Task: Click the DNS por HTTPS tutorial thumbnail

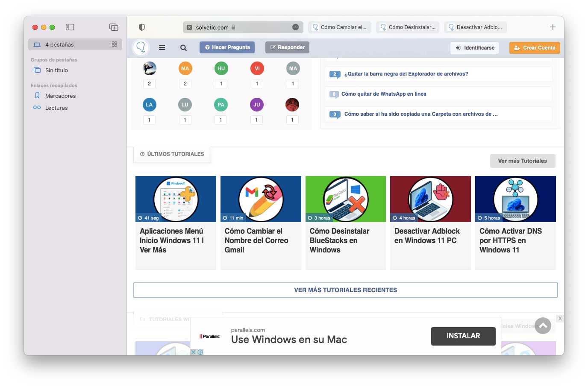Action: 515,199
